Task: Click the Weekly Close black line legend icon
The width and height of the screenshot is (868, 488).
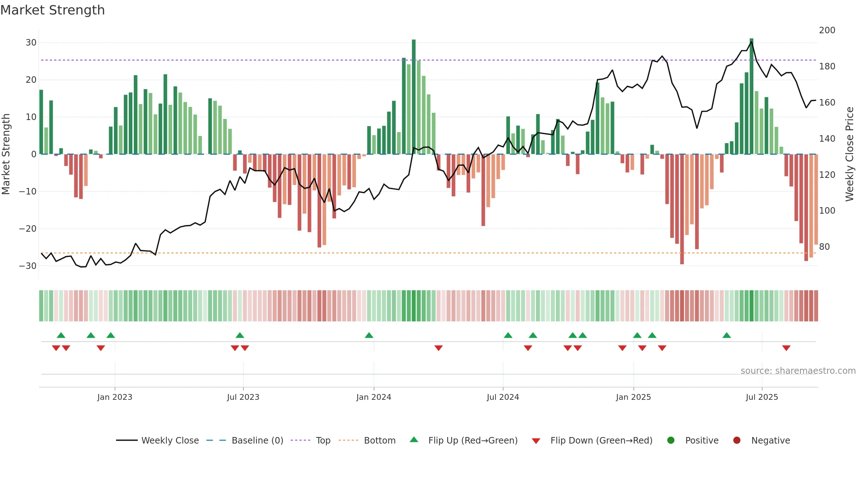Action: (127, 440)
